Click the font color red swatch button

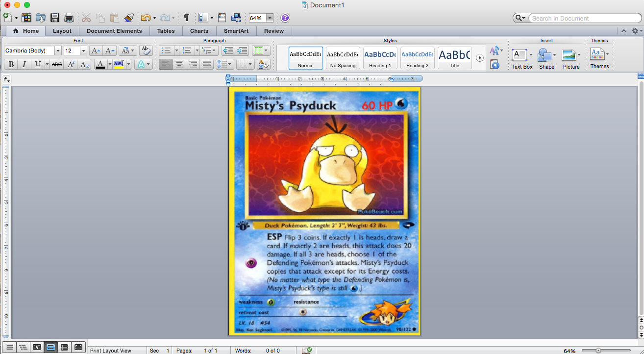point(100,64)
